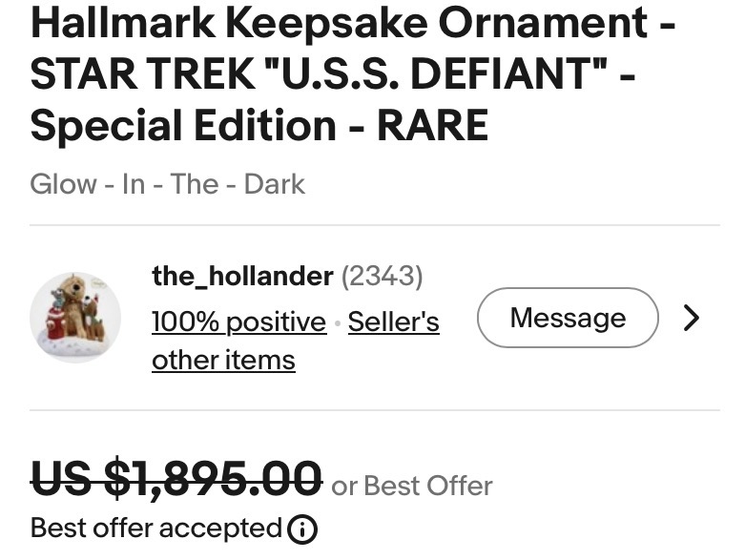Image resolution: width=745 pixels, height=560 pixels.
Task: Click the word RARE in the title
Action: coord(432,126)
